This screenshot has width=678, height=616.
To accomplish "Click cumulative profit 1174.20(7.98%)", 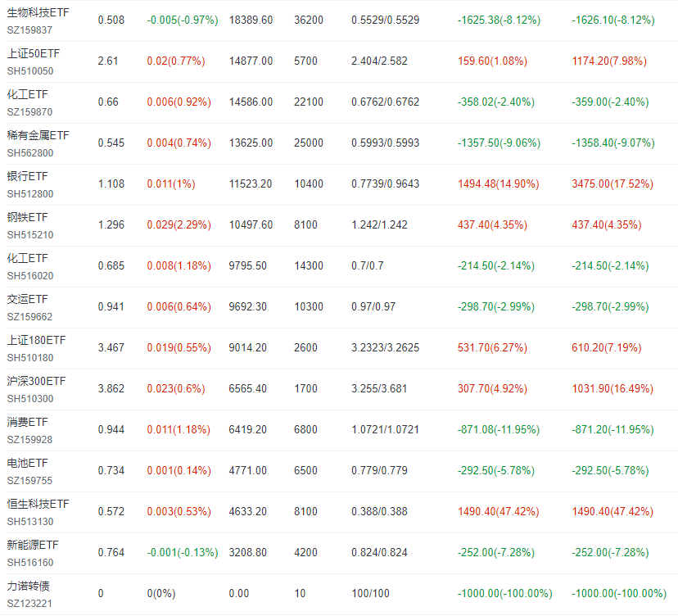I will (609, 61).
